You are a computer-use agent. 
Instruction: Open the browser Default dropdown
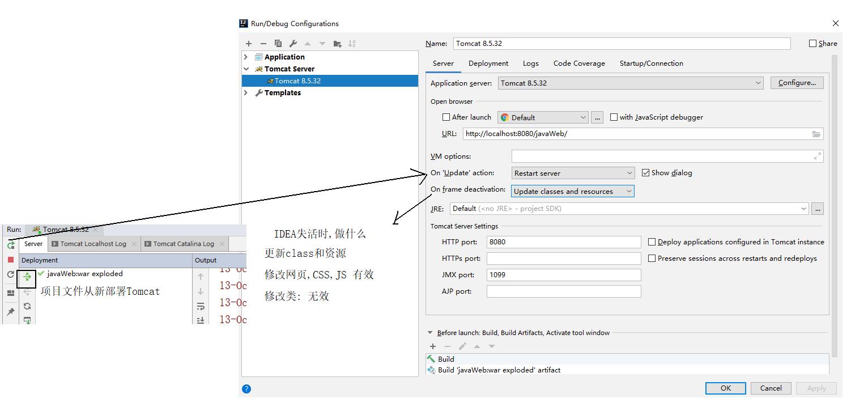point(543,117)
